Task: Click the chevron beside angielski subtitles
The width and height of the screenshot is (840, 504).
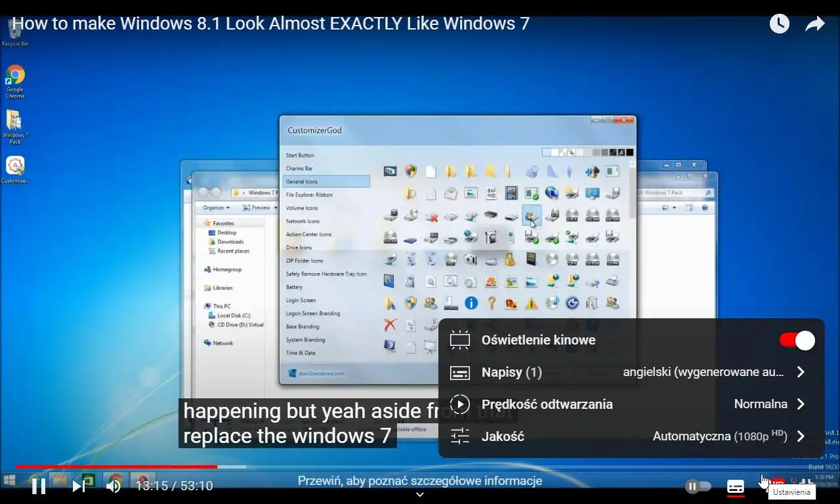Action: [x=801, y=372]
